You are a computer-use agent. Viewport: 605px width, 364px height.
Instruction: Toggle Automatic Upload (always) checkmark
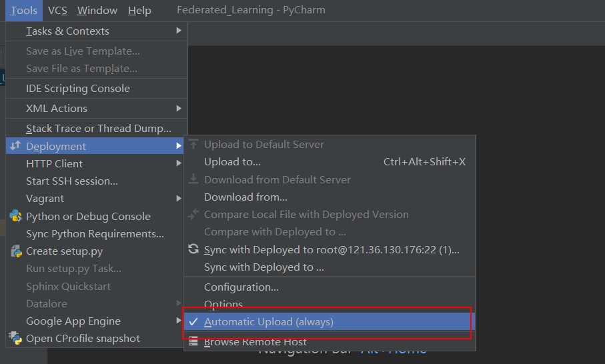coord(193,321)
